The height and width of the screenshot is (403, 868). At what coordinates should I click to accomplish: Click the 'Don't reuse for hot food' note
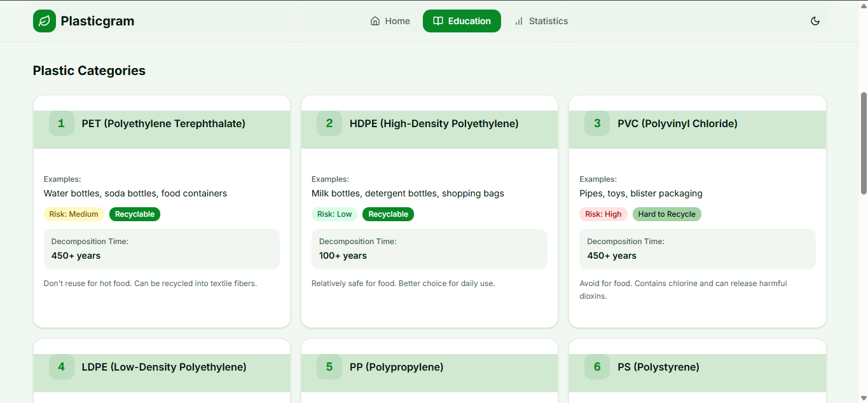(x=150, y=283)
